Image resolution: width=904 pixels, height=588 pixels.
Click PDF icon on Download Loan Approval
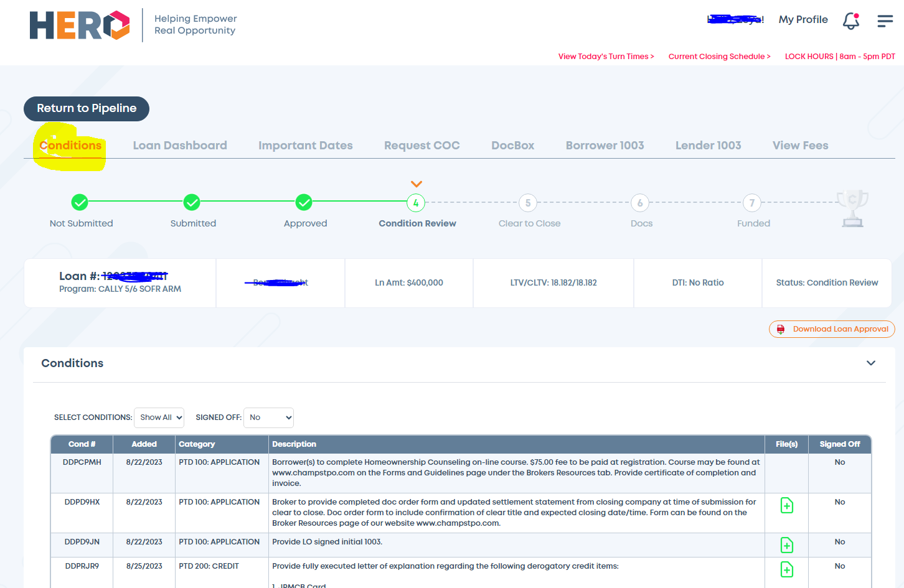(x=781, y=329)
